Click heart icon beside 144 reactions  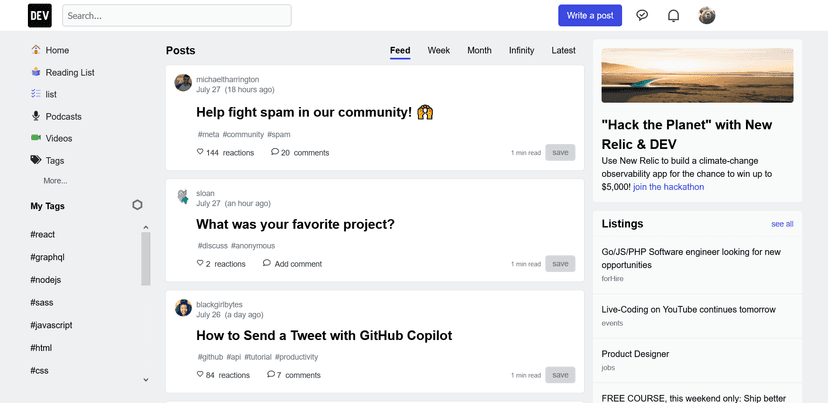[x=200, y=152]
